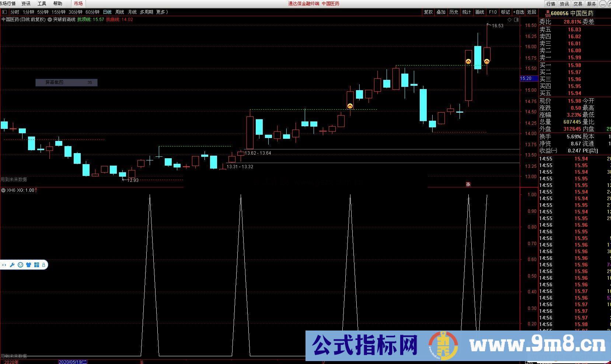Screen dimensions: 611x364
Task: Expand the XH6 indicator dropdown arrow
Action: [x=3, y=190]
